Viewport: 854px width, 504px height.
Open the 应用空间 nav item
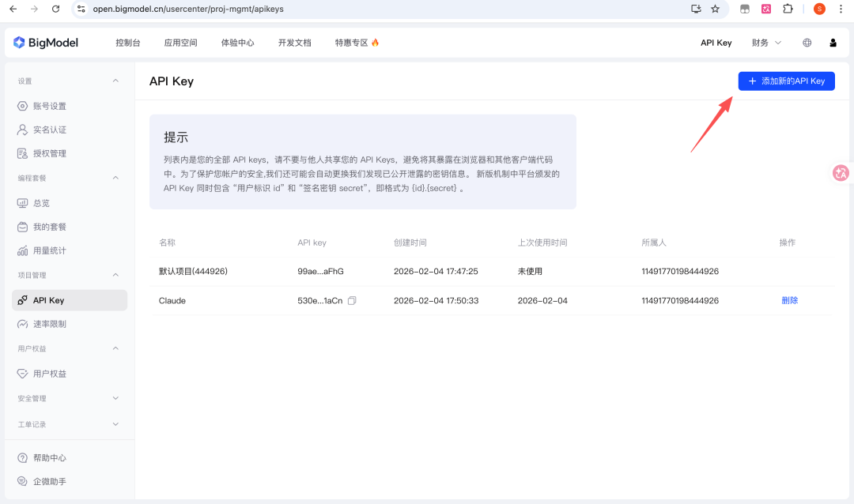181,43
